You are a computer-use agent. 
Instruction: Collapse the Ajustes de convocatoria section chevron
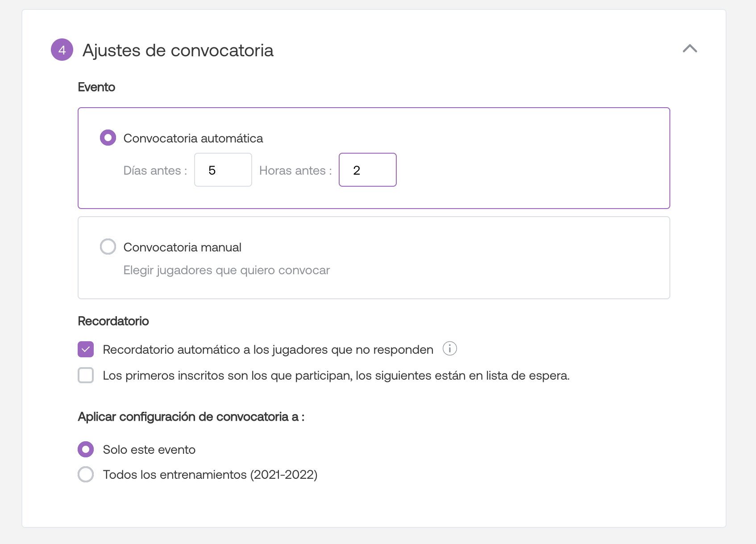tap(690, 49)
